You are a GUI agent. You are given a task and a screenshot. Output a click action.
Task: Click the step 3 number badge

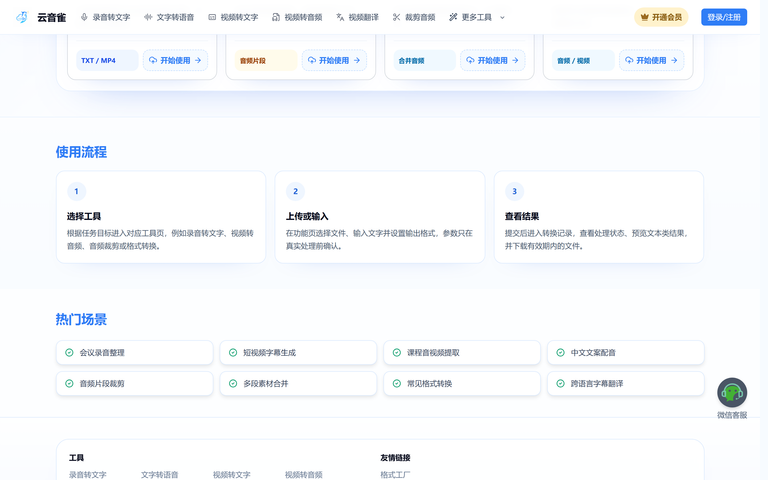tap(514, 192)
